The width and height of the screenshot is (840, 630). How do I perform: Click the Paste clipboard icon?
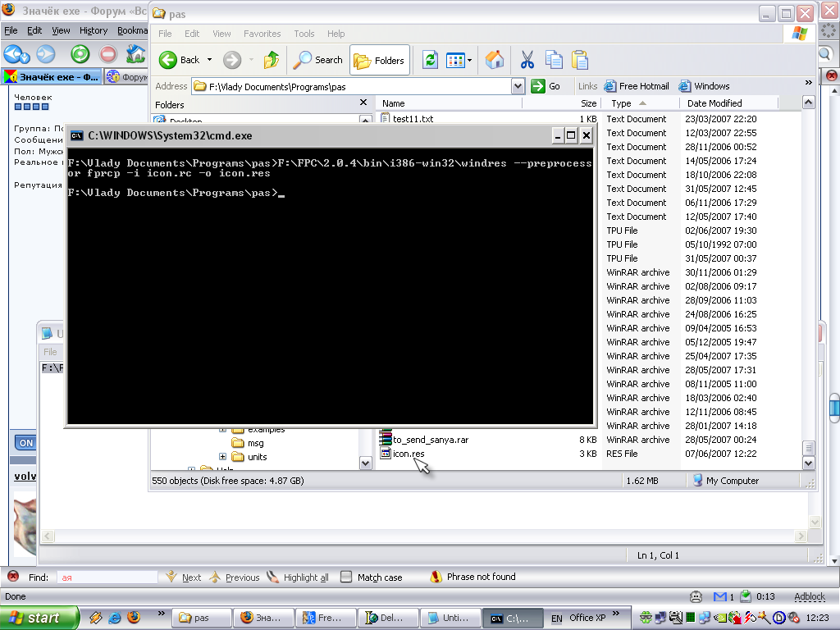(x=580, y=60)
